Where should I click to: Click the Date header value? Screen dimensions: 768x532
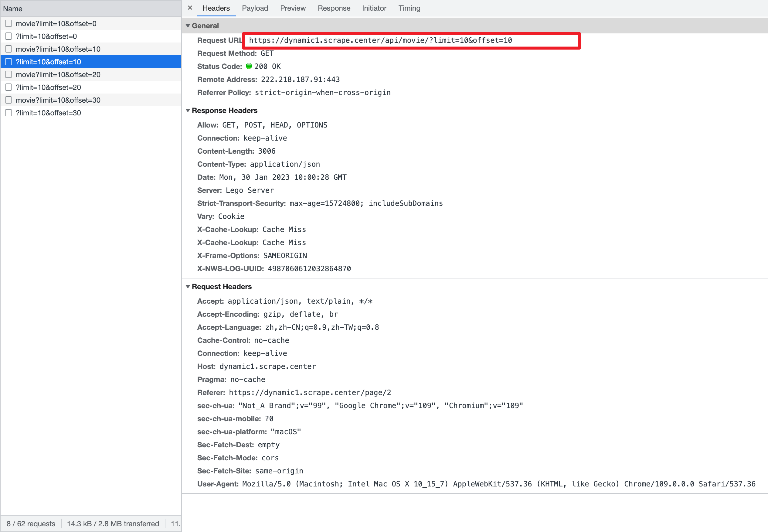point(283,177)
